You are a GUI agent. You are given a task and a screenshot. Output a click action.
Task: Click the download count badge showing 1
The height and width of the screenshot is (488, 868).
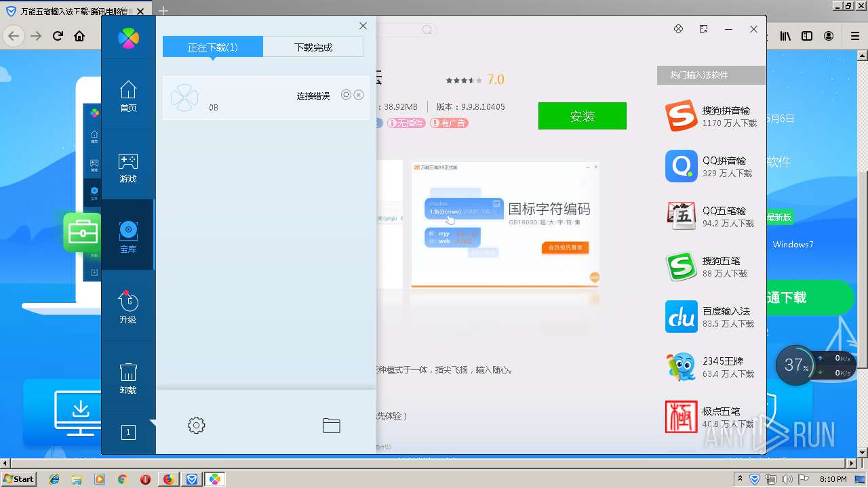point(128,432)
